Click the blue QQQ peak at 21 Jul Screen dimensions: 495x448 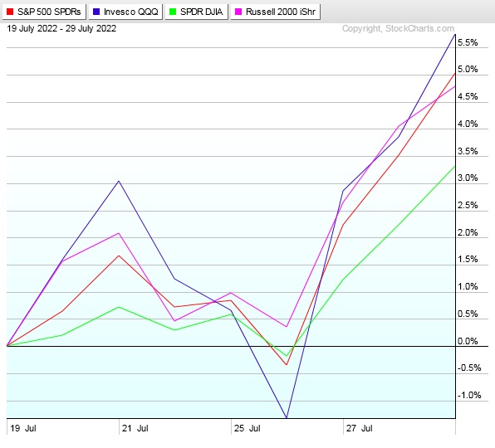click(119, 182)
